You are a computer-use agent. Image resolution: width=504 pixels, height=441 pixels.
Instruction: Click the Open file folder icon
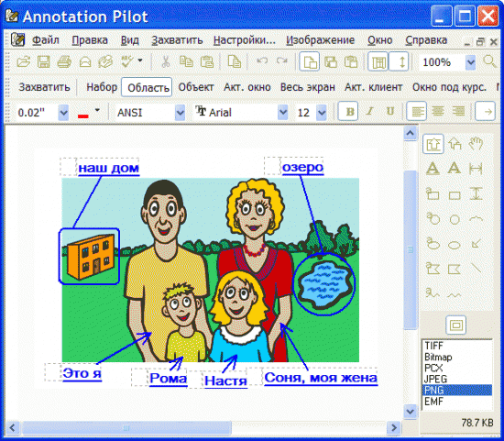[x=24, y=61]
